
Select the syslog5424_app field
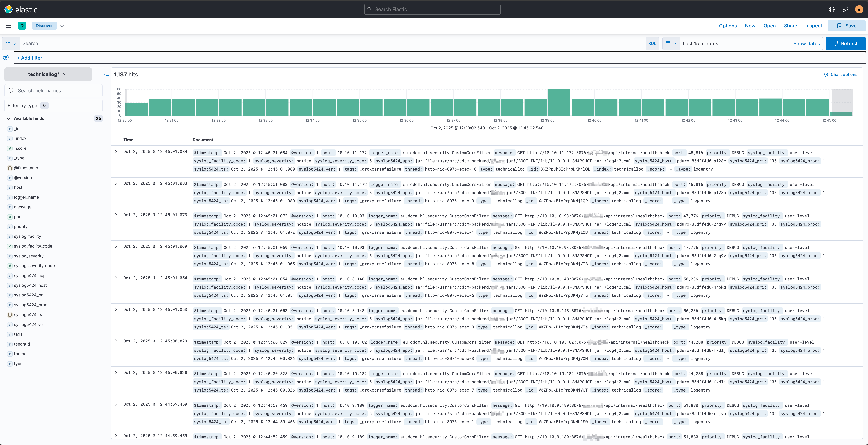(30, 275)
